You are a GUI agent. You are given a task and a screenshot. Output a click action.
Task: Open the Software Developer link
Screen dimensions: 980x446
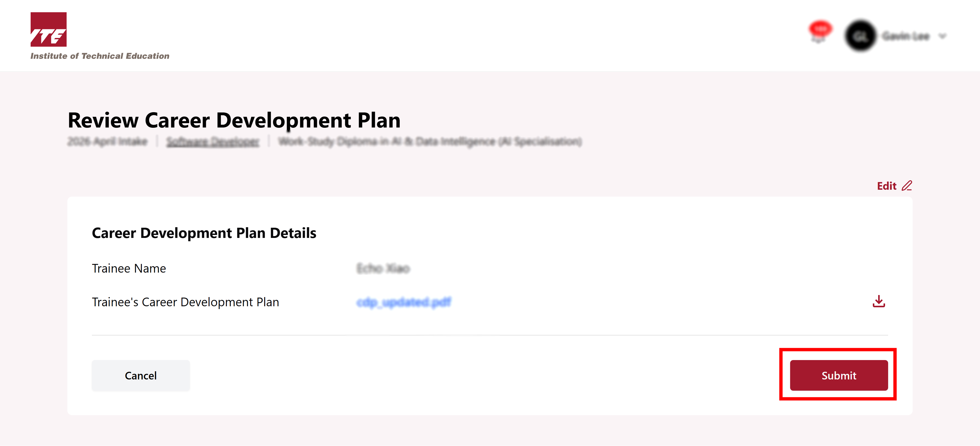click(x=213, y=142)
